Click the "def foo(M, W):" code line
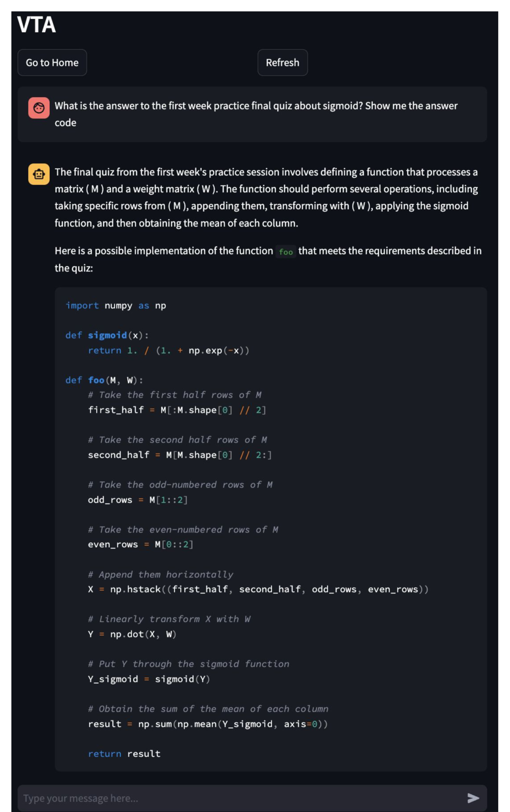Image resolution: width=510 pixels, height=812 pixels. (104, 380)
